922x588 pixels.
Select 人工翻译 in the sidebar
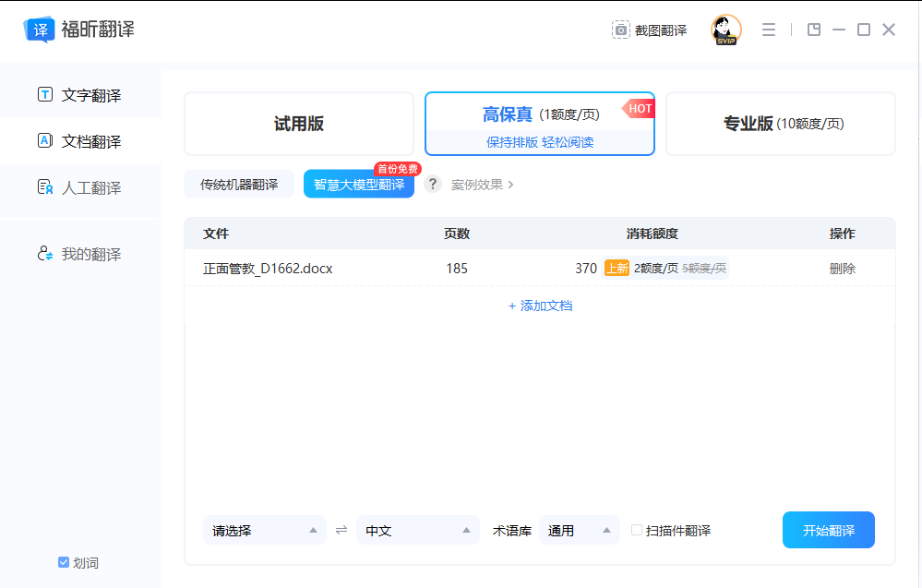click(80, 187)
